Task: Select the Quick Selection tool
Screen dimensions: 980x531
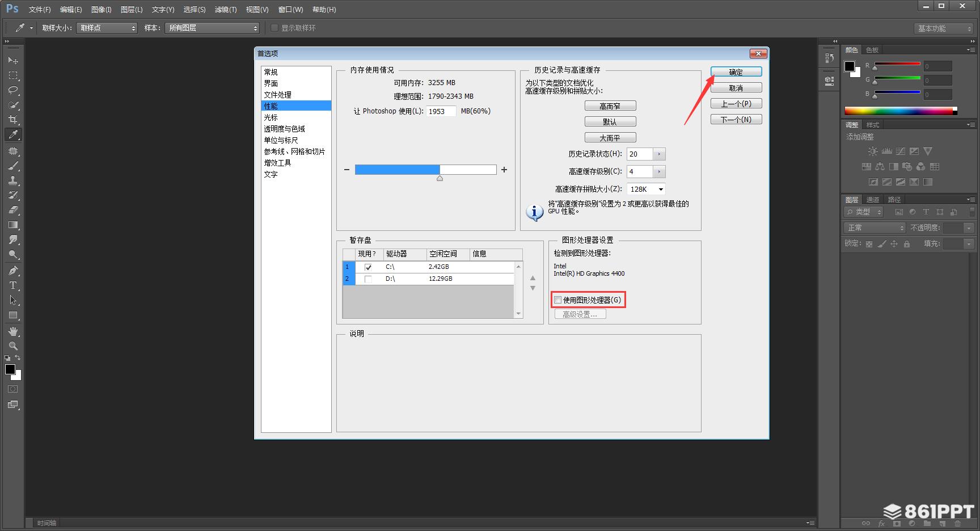Action: [13, 105]
